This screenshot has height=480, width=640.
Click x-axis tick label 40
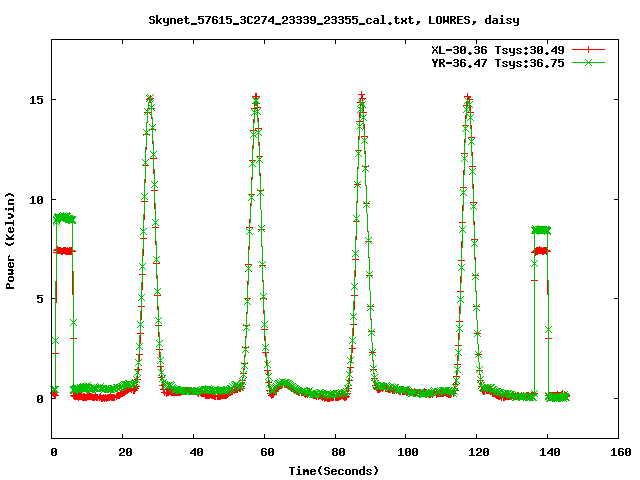(196, 452)
